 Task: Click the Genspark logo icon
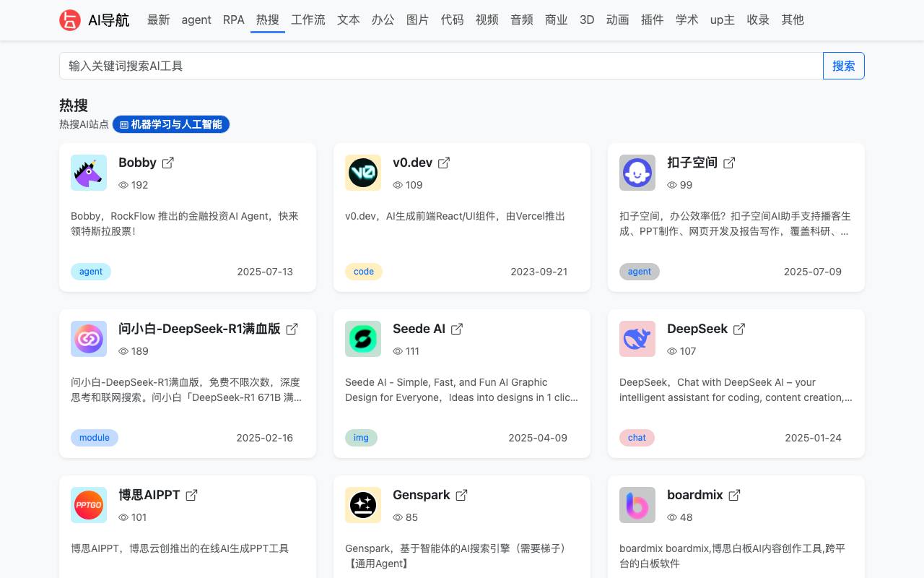click(x=363, y=505)
